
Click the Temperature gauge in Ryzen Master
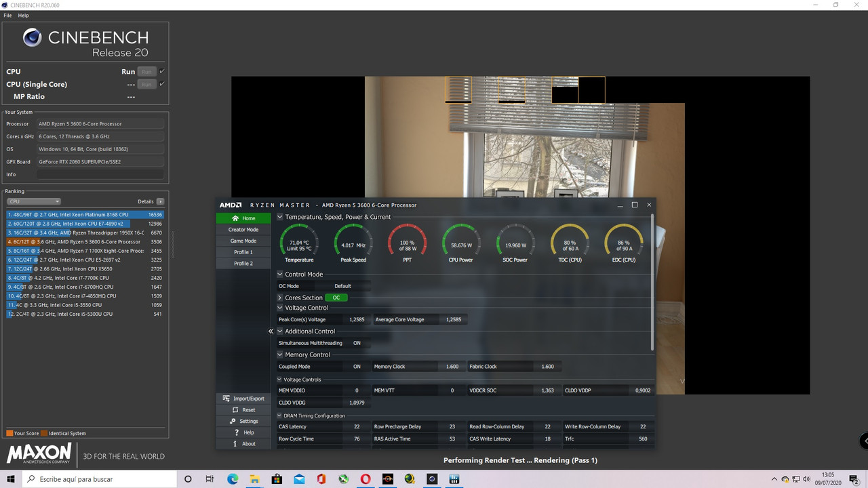(299, 243)
